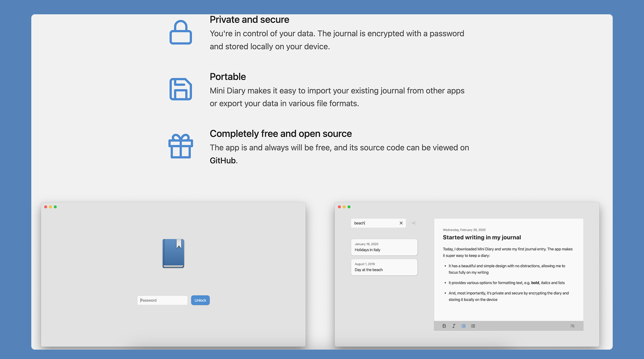Click the gift box icon beside free and open source
Screen dimensions: 644x359
[x=181, y=146]
